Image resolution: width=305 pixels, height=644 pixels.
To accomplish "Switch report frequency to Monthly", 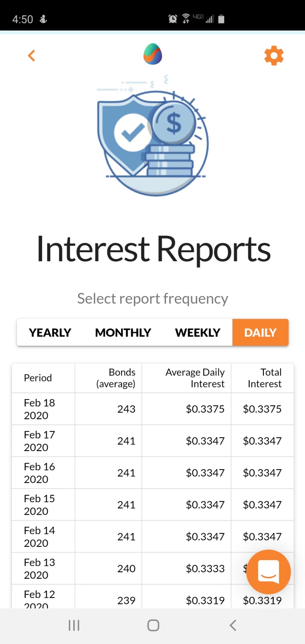I will (x=123, y=333).
